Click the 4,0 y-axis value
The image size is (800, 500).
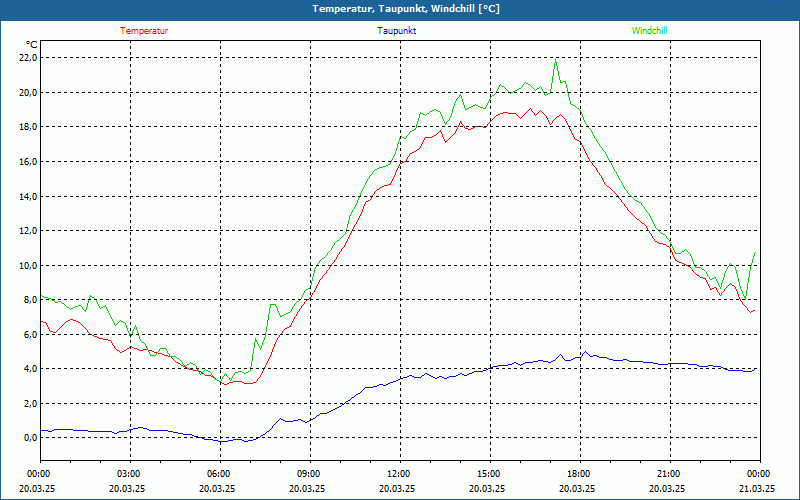pos(30,368)
